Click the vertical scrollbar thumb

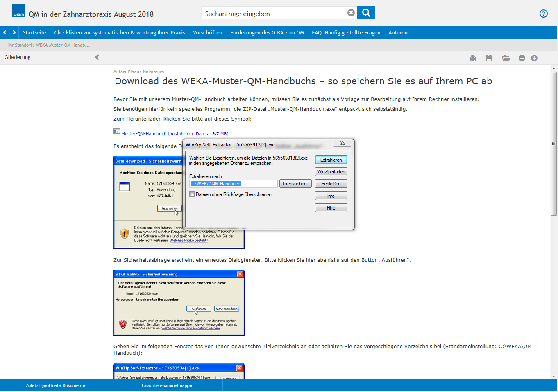[553, 143]
